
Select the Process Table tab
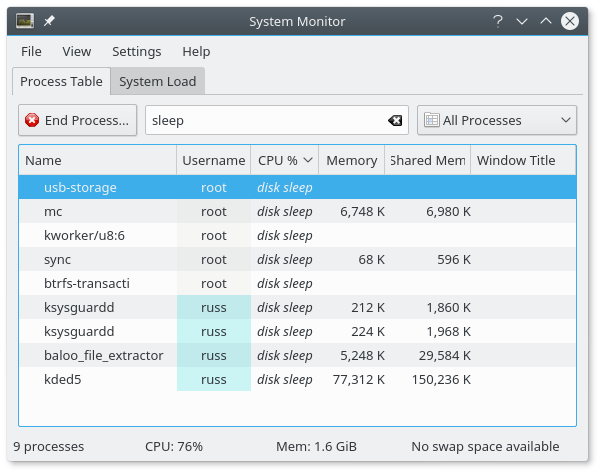pyautogui.click(x=61, y=82)
